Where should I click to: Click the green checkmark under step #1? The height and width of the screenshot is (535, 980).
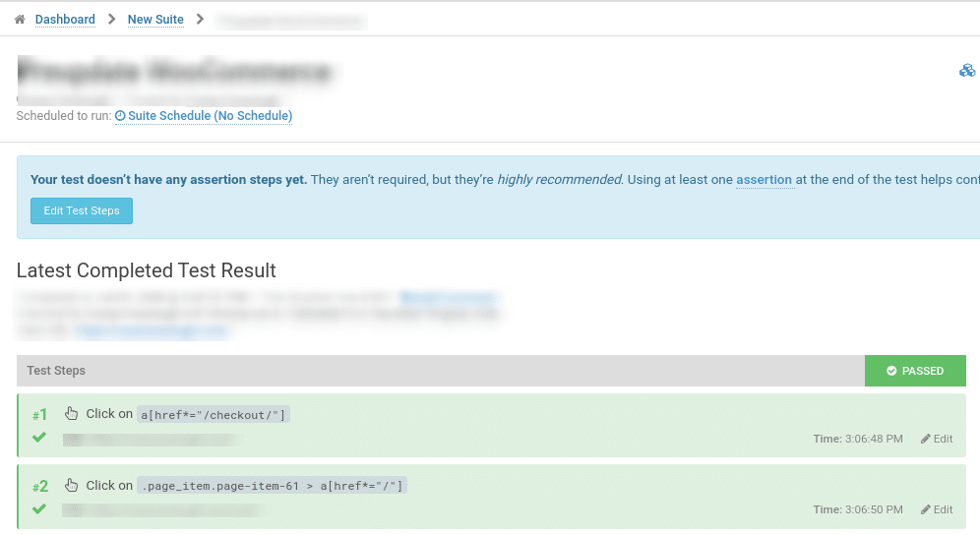pos(39,438)
